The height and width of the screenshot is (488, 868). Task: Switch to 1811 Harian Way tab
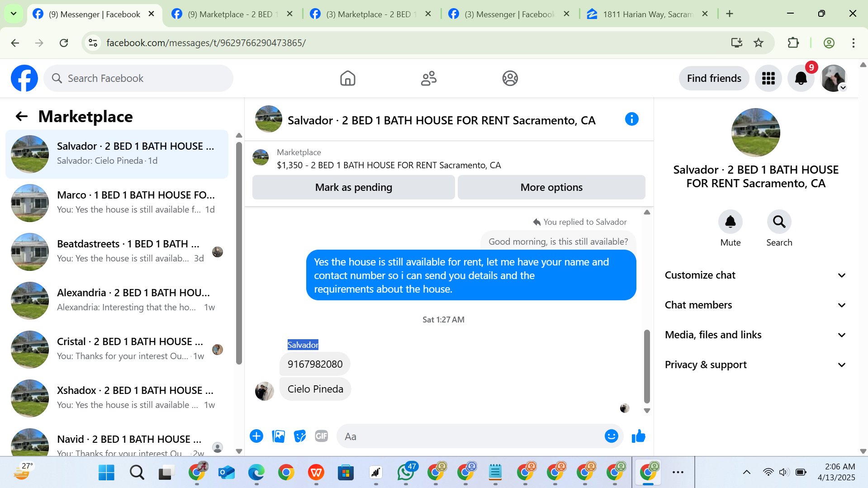pos(648,14)
